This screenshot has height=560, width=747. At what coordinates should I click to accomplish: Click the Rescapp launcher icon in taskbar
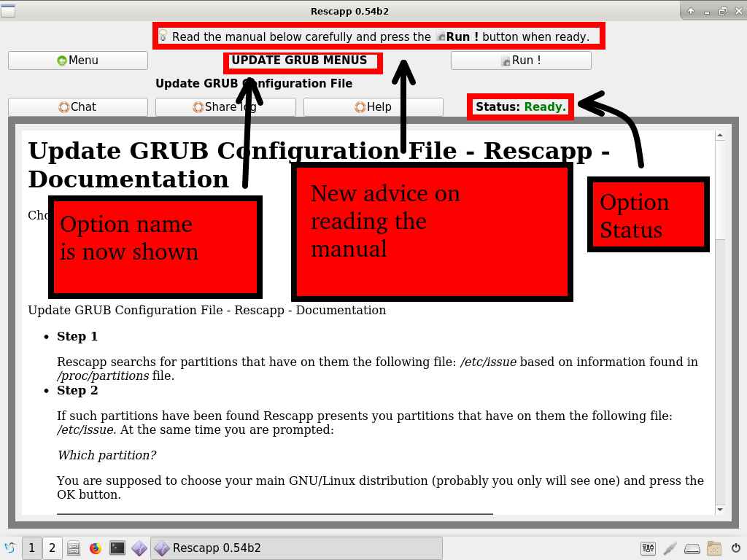(139, 548)
